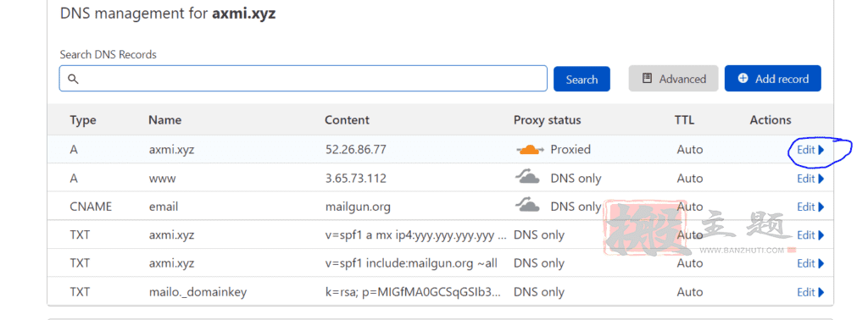868x320 pixels.
Task: Select IP address 52.26.86.77
Action: [355, 150]
